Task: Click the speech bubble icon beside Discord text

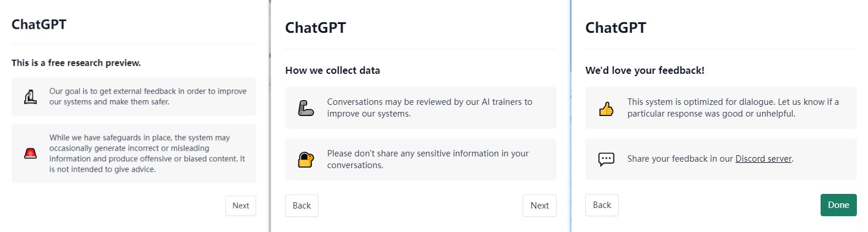Action: click(606, 159)
